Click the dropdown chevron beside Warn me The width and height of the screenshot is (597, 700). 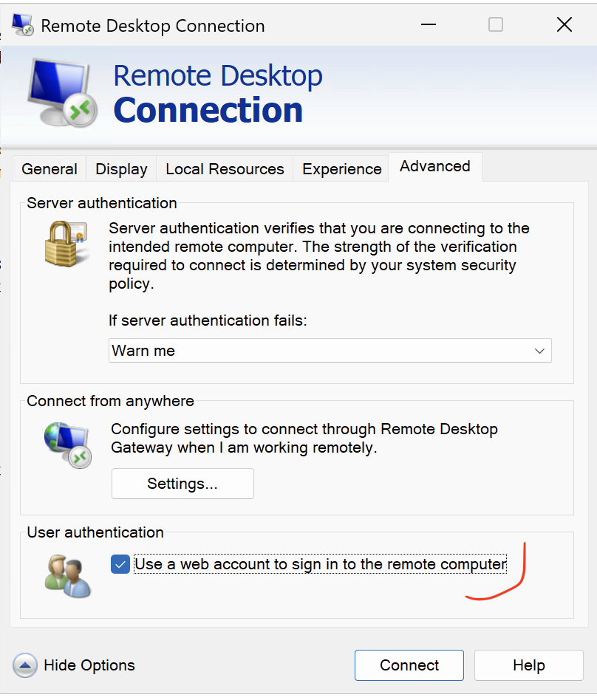click(x=539, y=351)
